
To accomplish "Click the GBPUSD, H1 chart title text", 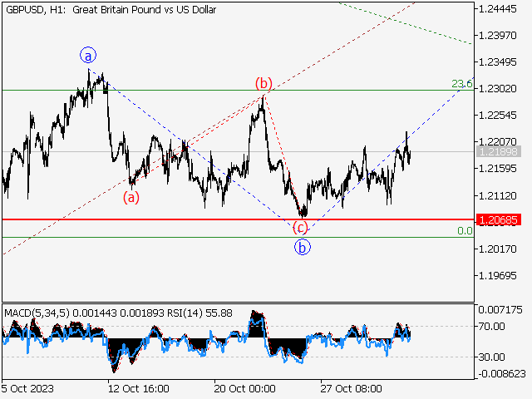I will pos(111,10).
